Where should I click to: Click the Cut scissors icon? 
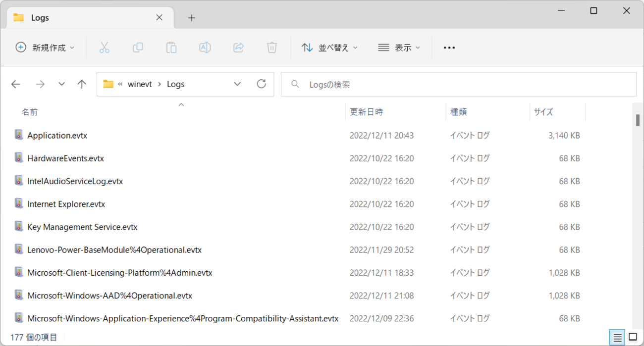tap(104, 48)
